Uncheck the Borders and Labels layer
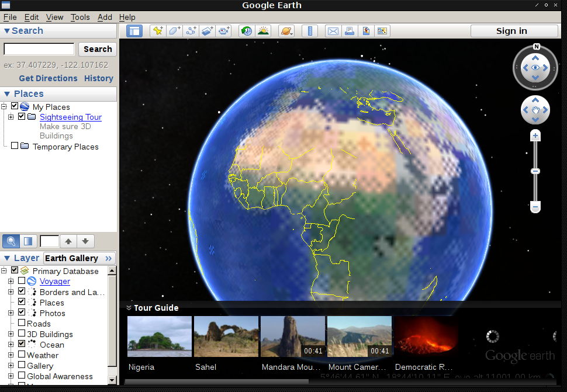This screenshot has height=392, width=567. (22, 292)
